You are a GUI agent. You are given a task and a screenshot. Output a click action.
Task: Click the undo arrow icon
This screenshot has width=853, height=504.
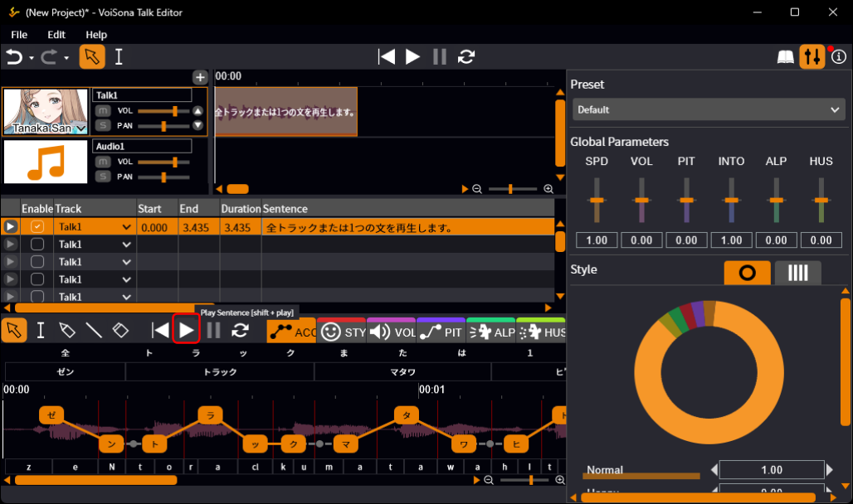click(15, 57)
